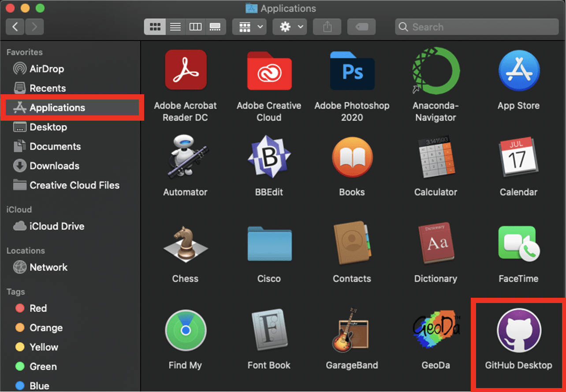Click the "GitHub Desktop" label text

[519, 365]
